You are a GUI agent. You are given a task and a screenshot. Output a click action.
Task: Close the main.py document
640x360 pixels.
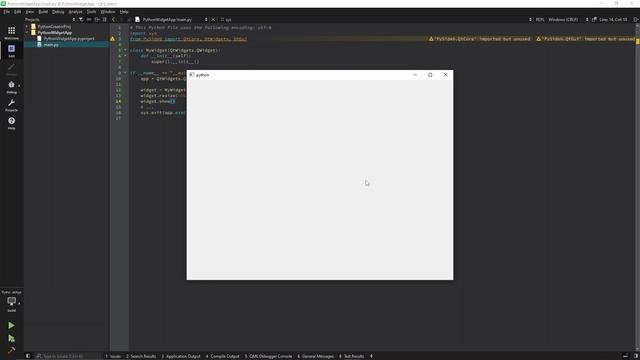pos(213,19)
